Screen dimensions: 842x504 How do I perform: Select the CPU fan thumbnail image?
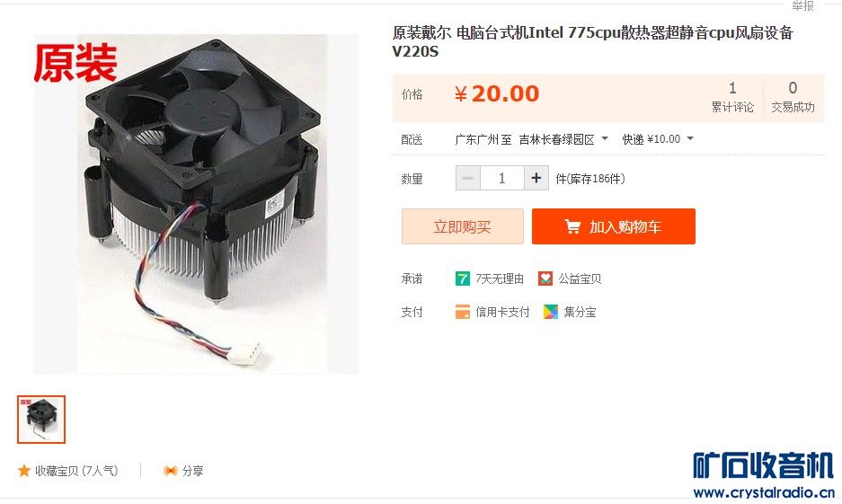pos(41,420)
